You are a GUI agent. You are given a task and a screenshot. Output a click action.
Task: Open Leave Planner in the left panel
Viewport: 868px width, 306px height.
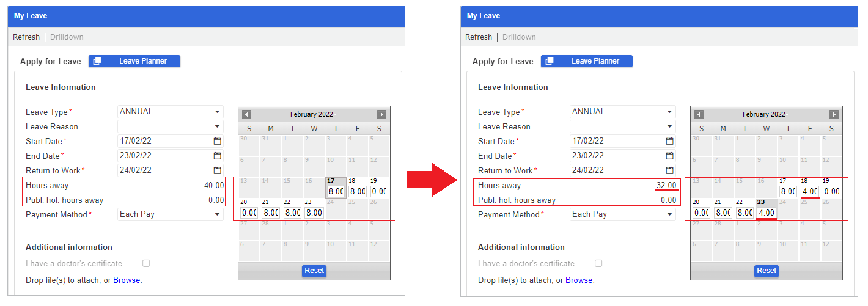click(x=134, y=61)
